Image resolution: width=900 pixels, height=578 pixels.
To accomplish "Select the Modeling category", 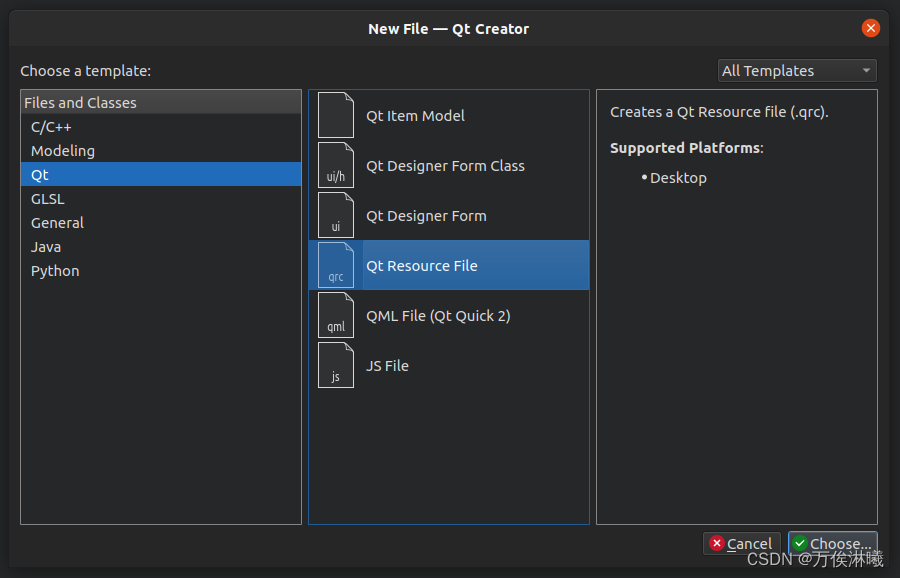I will click(x=161, y=150).
